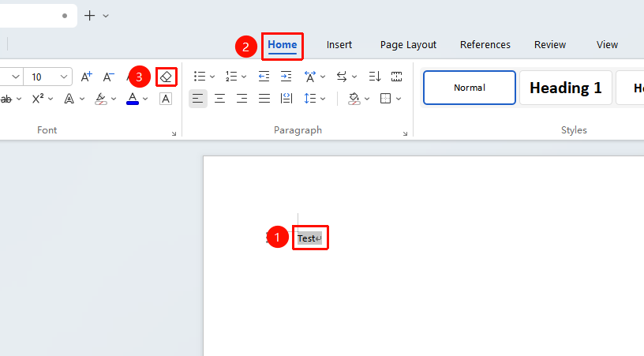The height and width of the screenshot is (356, 644).
Task: Add character border boxed A icon
Action: (166, 99)
